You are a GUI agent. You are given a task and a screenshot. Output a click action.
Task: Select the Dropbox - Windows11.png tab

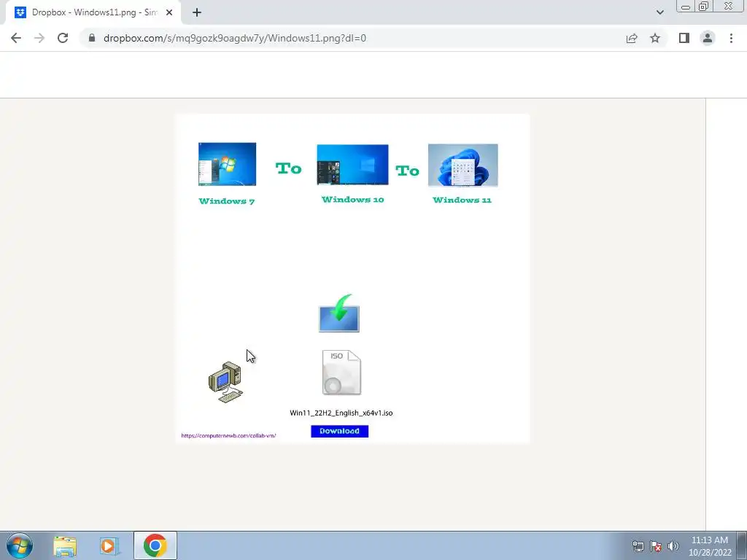(x=94, y=12)
